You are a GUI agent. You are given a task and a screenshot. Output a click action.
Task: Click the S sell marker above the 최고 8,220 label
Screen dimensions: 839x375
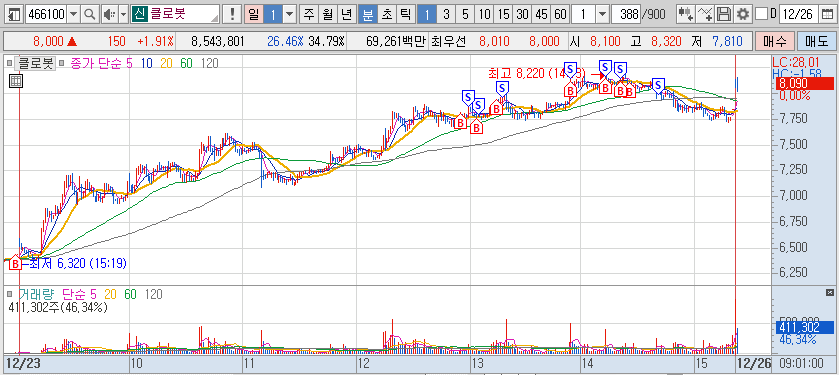point(571,69)
